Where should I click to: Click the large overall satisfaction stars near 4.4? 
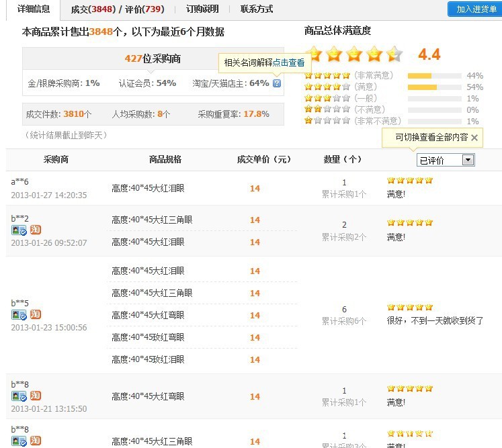tap(353, 54)
